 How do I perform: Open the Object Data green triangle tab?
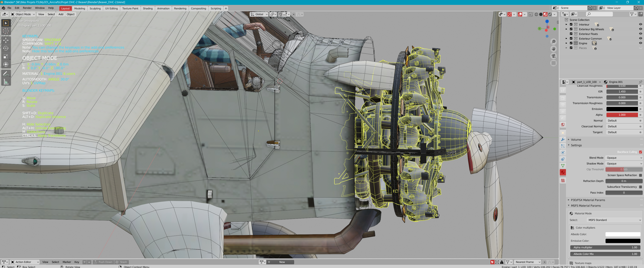click(563, 166)
